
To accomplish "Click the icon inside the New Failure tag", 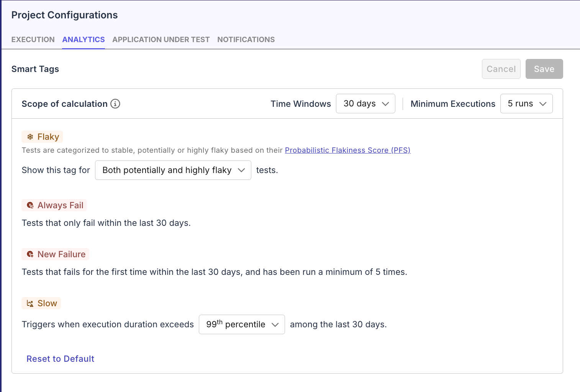I will click(x=30, y=254).
